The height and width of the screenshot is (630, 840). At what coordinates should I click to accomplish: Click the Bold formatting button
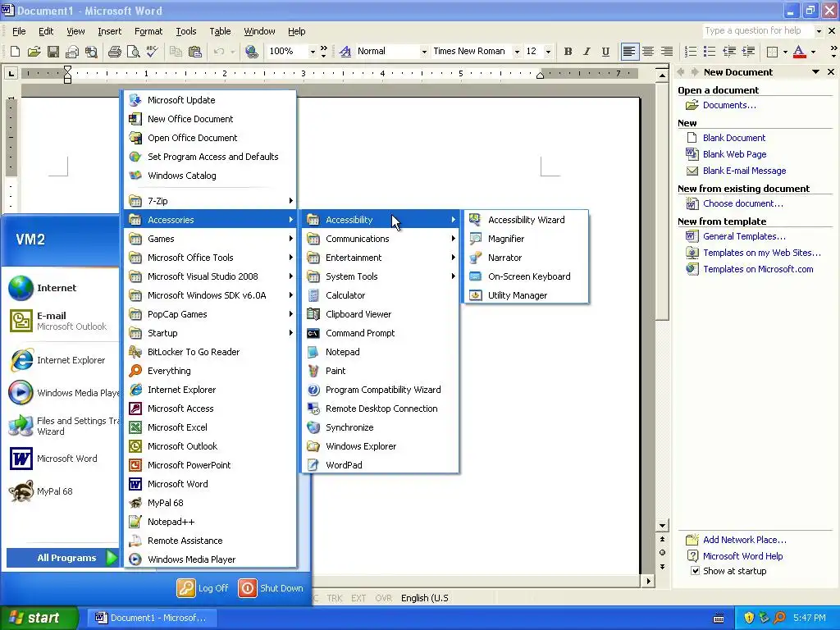tap(568, 52)
